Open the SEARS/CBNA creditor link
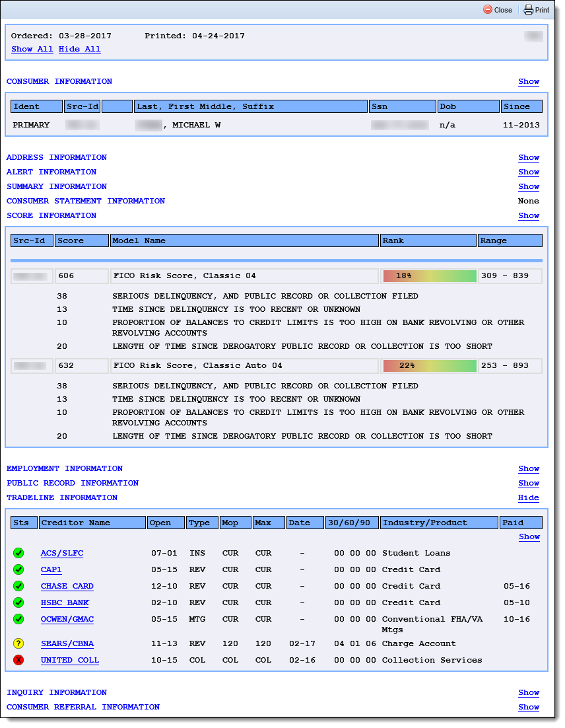This screenshot has height=728, width=565. 67,643
